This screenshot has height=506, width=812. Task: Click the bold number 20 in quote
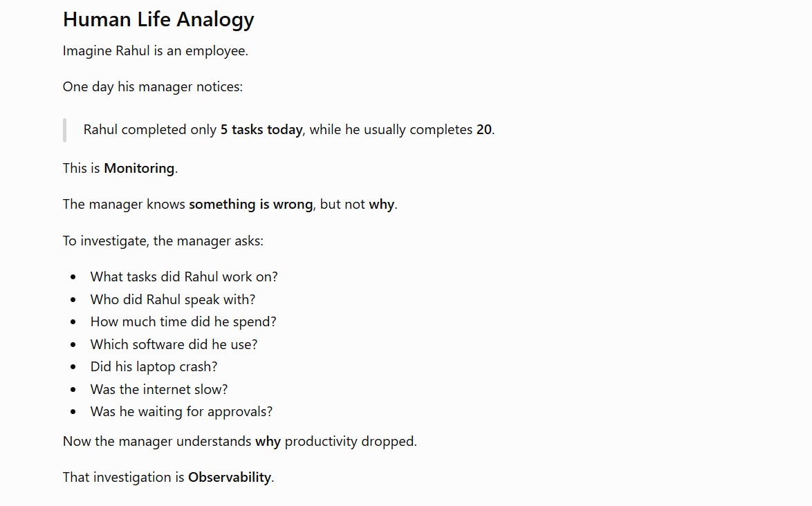click(x=483, y=129)
